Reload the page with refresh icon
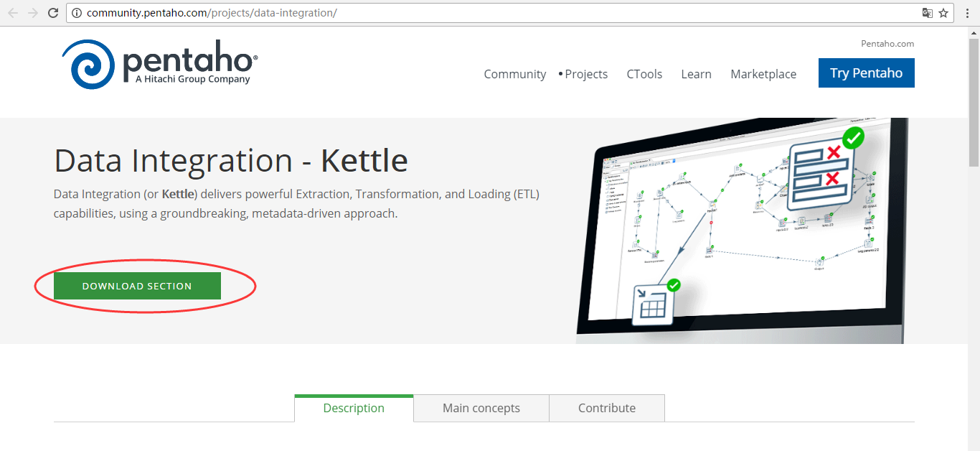 pos(53,13)
